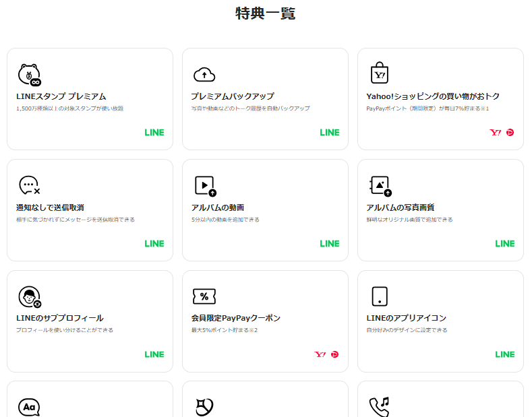Click the green LINE logo in アルバムの動画 card
Image resolution: width=532 pixels, height=417 pixels.
point(330,243)
